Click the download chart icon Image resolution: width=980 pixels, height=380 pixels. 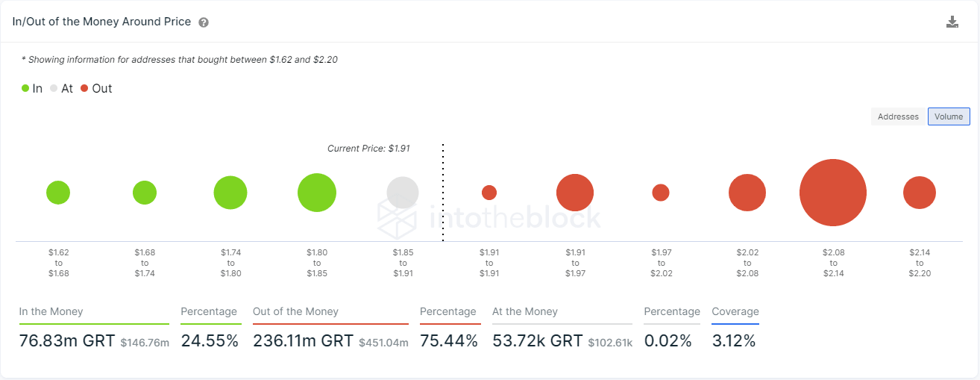pyautogui.click(x=952, y=22)
